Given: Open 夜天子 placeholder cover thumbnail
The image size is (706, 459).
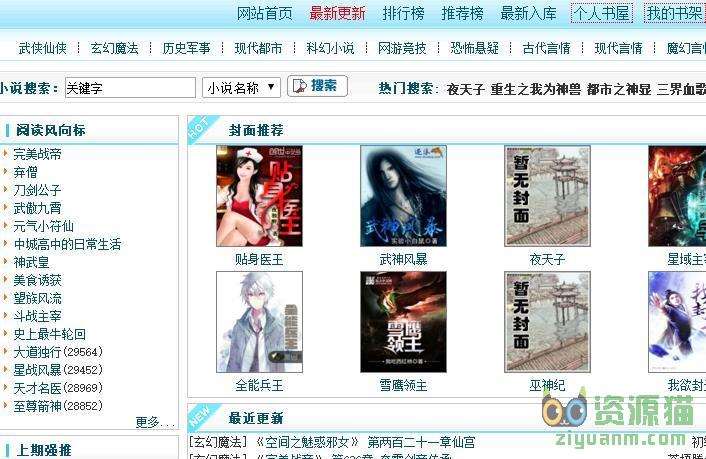Looking at the screenshot, I should coord(548,196).
